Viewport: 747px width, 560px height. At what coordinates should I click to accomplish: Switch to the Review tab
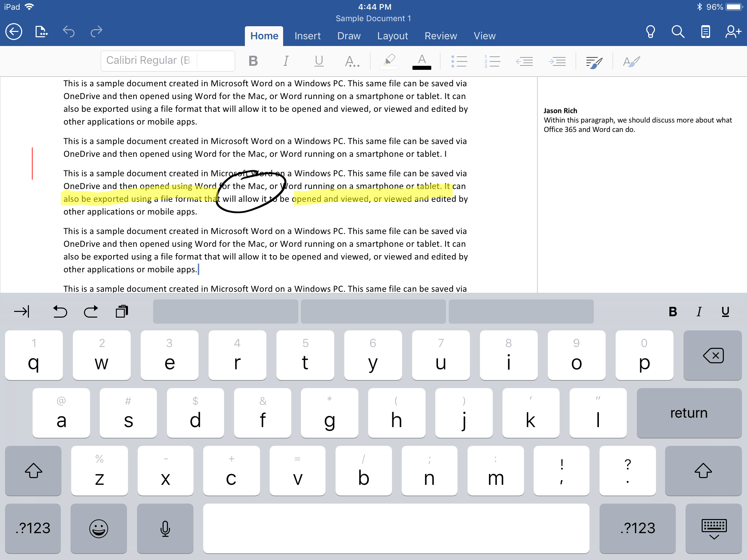click(x=441, y=36)
